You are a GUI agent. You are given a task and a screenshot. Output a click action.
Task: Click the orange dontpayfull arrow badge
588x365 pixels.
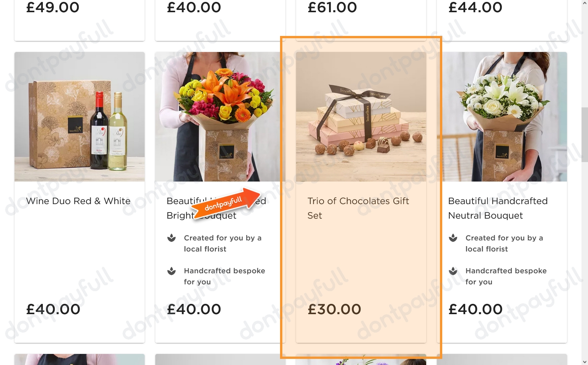click(x=226, y=203)
